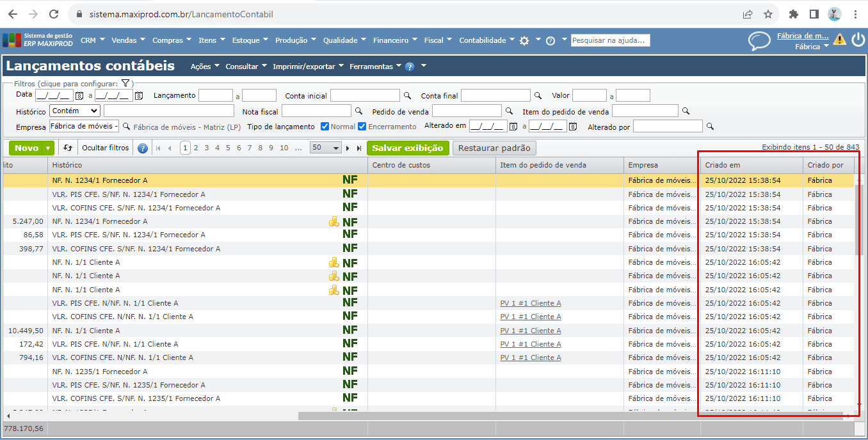Expand the Novo button dropdown arrow

pyautogui.click(x=49, y=148)
